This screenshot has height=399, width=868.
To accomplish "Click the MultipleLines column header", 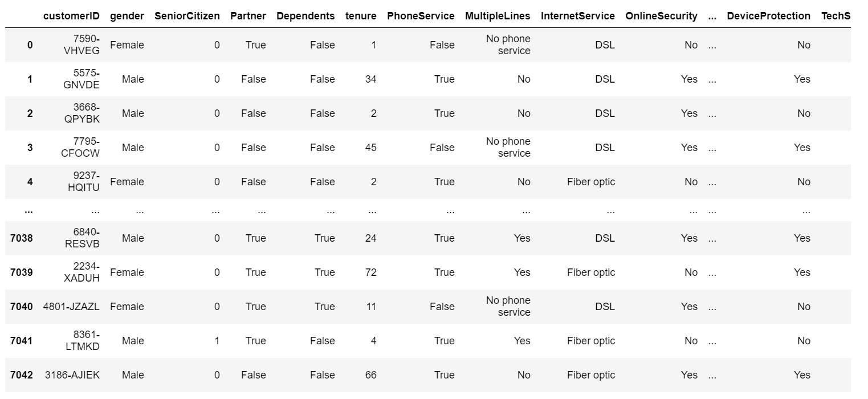I will click(x=498, y=16).
